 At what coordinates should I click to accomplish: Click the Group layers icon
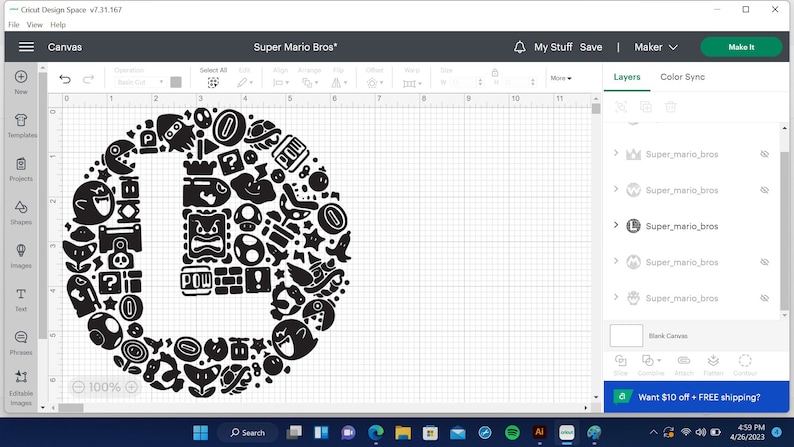pyautogui.click(x=621, y=107)
